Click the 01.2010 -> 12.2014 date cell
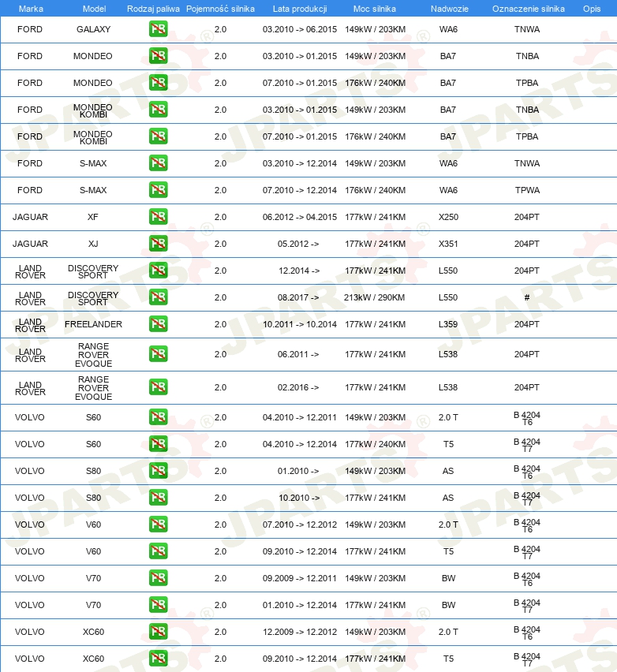Image resolution: width=617 pixels, height=672 pixels. point(300,605)
